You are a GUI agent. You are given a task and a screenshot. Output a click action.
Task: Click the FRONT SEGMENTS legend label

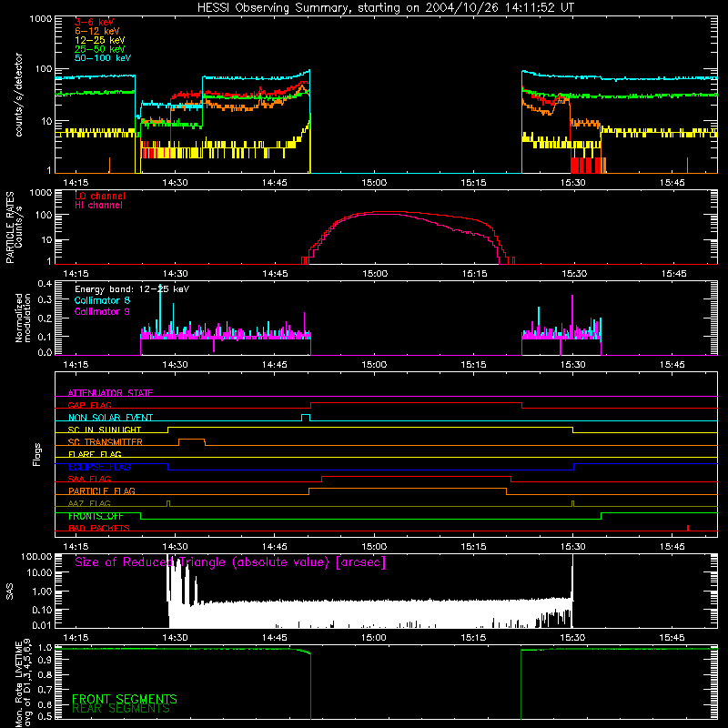pyautogui.click(x=125, y=699)
